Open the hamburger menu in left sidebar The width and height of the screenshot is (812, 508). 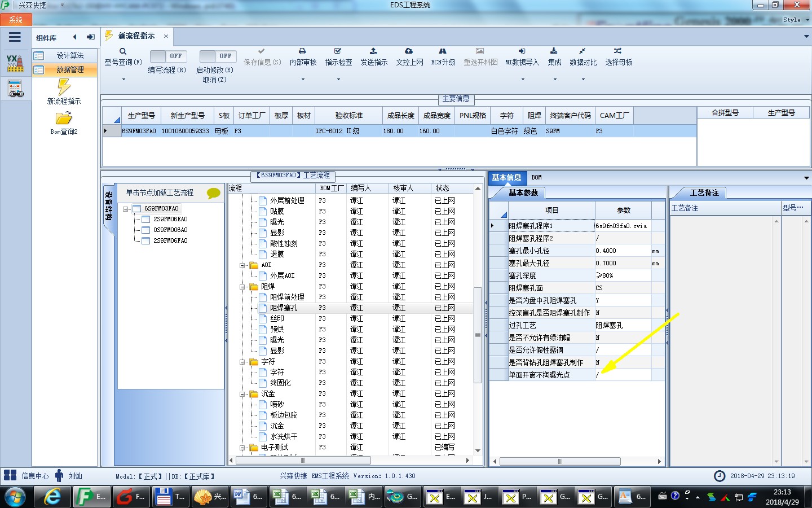click(x=15, y=37)
